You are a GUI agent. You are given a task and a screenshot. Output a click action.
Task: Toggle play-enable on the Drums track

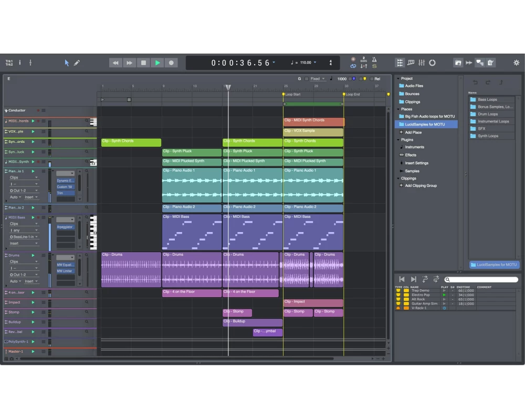click(33, 255)
